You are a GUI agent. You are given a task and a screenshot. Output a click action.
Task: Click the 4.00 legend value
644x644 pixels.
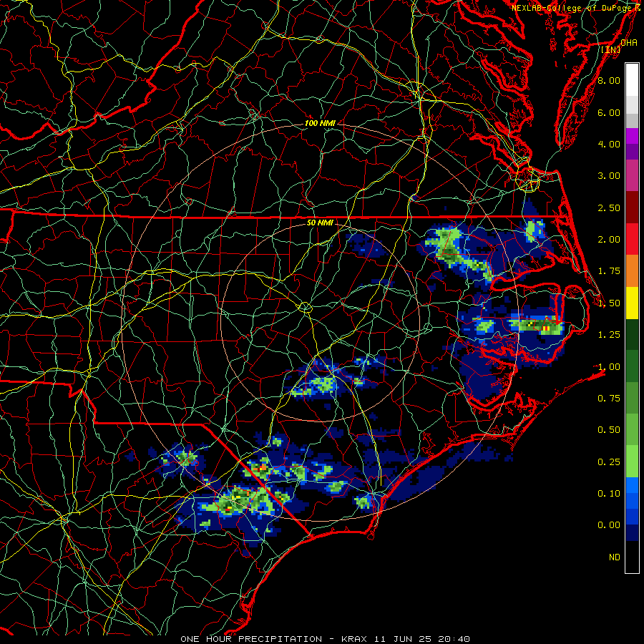pos(609,144)
